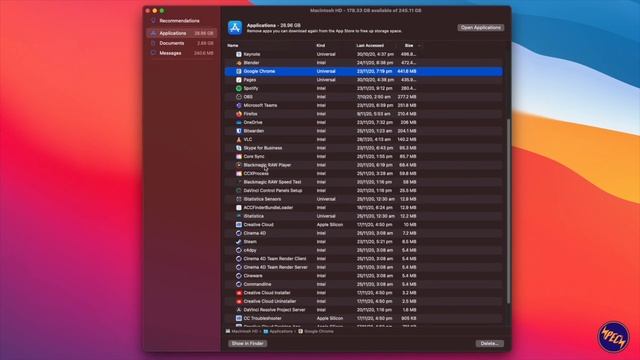Select the Cinema 4D Team Render Server row
Screen dimensions: 640x360
click(x=363, y=267)
